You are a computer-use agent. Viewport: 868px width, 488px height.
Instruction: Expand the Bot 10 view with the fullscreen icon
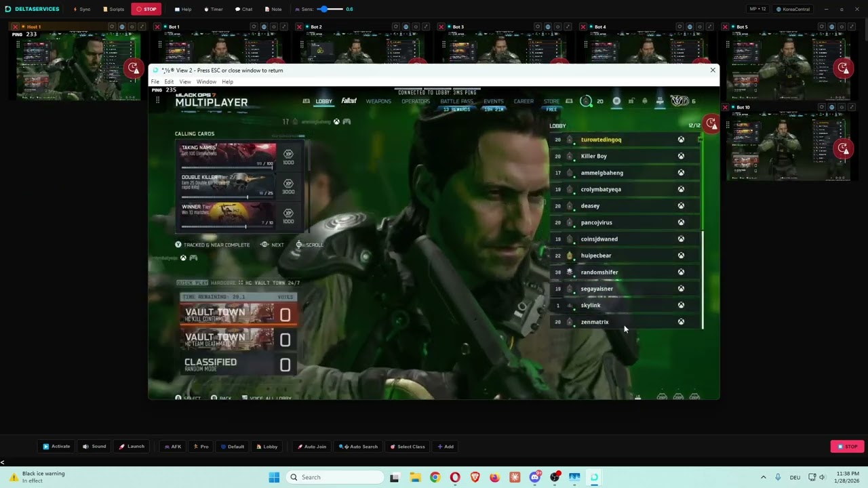pos(852,107)
